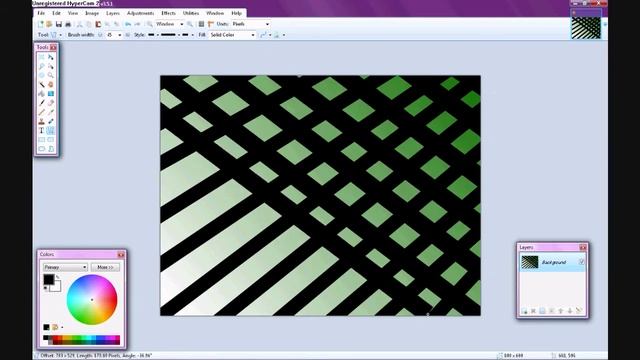
Task: Open the Primary color selector dropdown
Action: point(65,267)
